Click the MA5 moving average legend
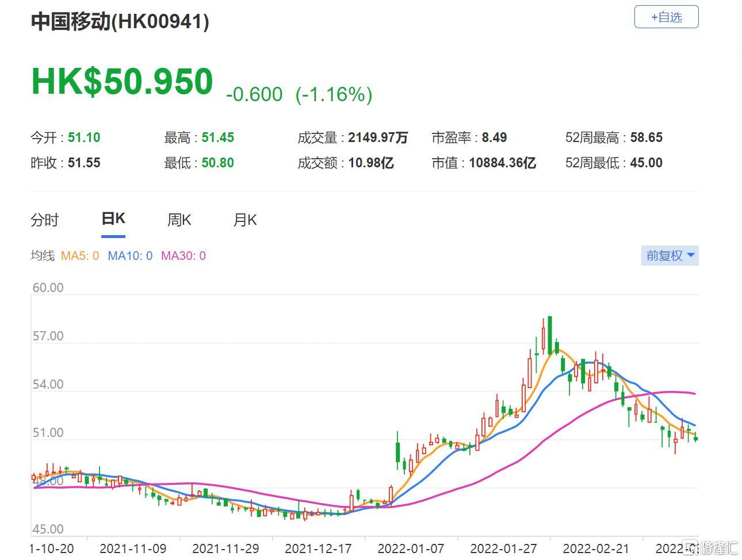Image resolution: width=742 pixels, height=560 pixels. (x=80, y=256)
